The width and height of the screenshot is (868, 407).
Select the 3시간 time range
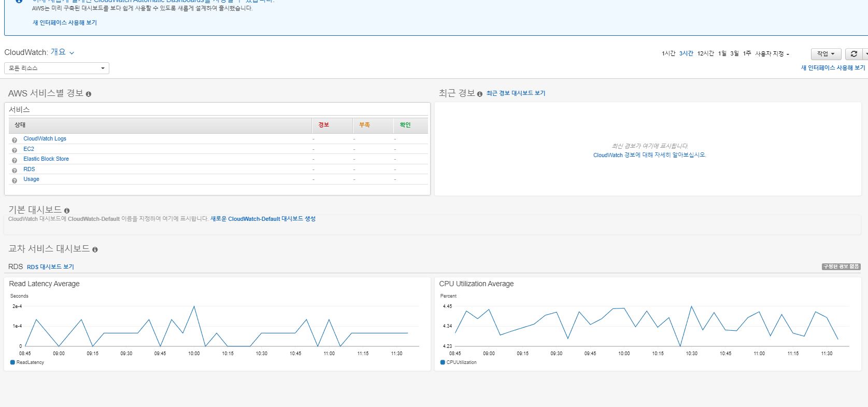686,54
